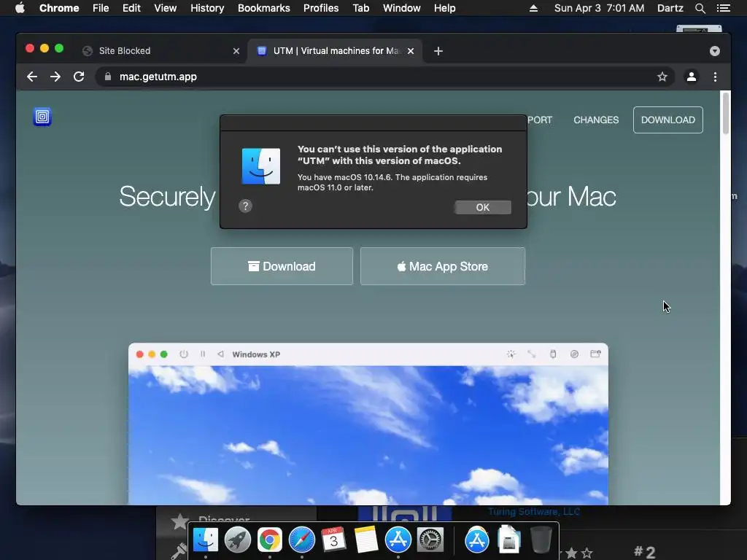Open the Apple menu

[20, 8]
